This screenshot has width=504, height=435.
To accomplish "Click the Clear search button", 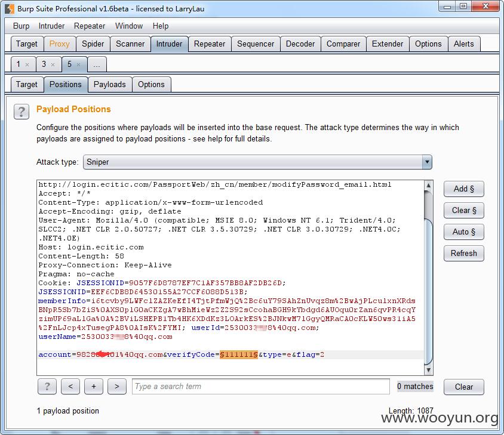I will pyautogui.click(x=464, y=387).
